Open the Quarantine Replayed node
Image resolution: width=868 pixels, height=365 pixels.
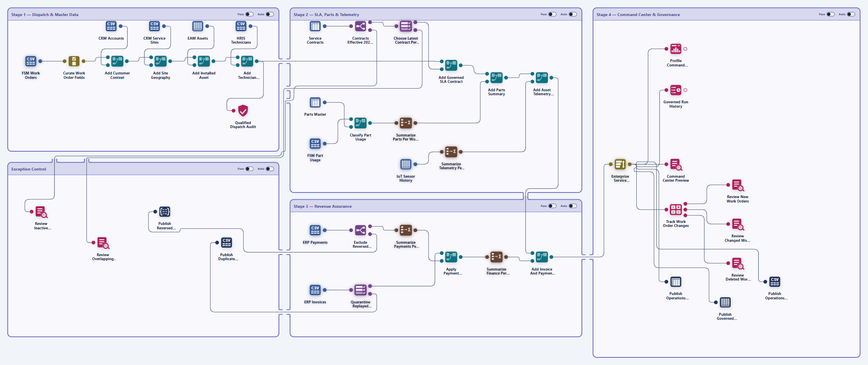point(361,290)
